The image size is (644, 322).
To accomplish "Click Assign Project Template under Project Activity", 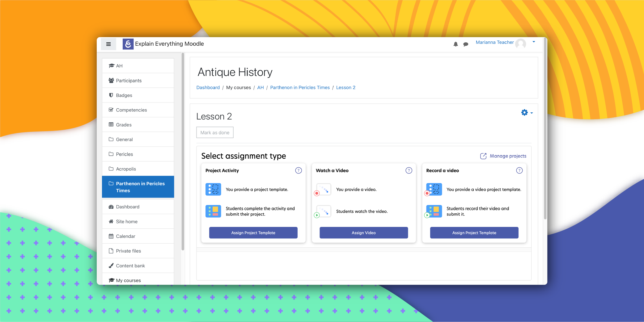I will point(253,233).
